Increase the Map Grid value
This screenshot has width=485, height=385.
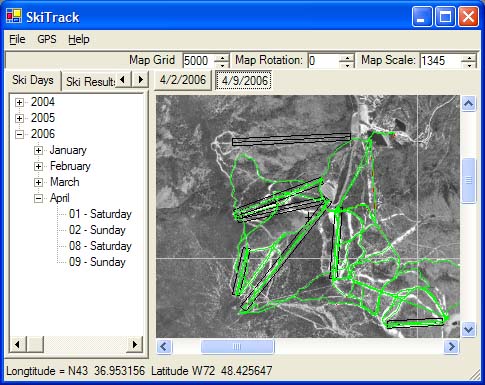click(x=222, y=57)
